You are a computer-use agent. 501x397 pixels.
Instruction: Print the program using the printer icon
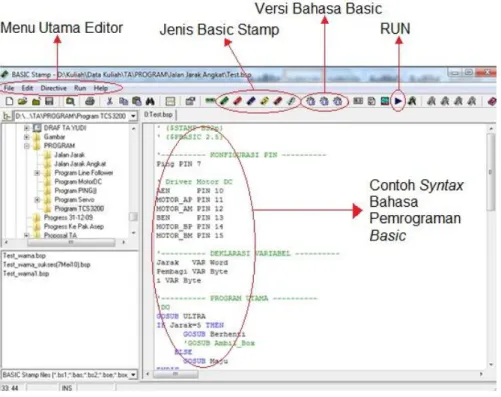pos(90,101)
